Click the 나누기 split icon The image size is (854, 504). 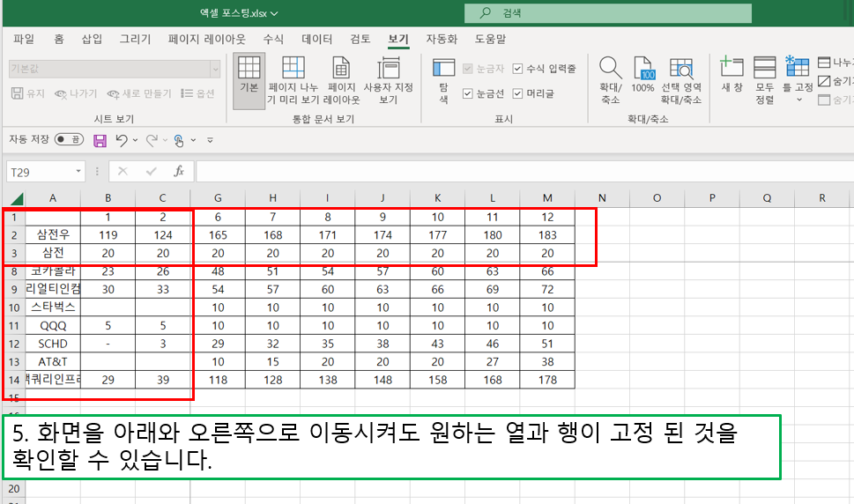[824, 63]
